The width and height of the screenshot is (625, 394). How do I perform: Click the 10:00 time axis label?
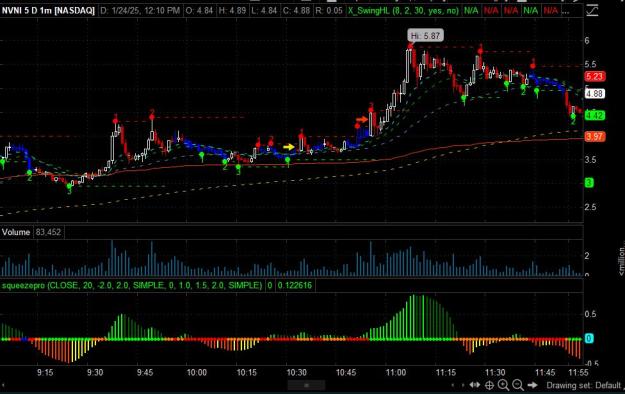tap(197, 372)
